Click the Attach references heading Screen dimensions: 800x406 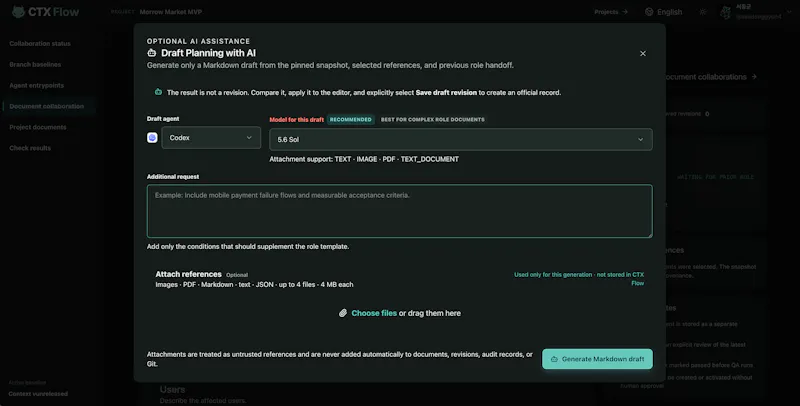[x=188, y=274]
